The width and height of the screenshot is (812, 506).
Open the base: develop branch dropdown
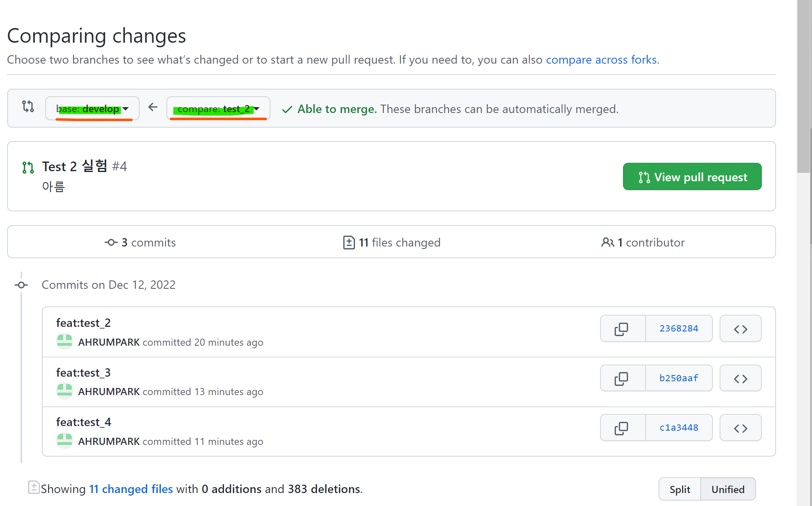pos(92,109)
